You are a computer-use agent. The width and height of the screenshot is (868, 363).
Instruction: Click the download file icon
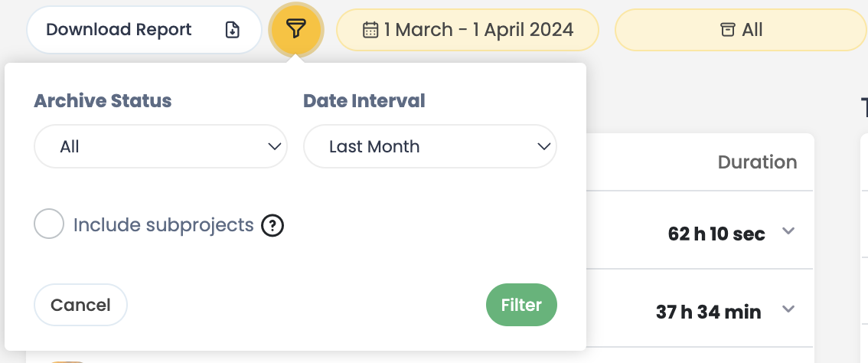(232, 30)
